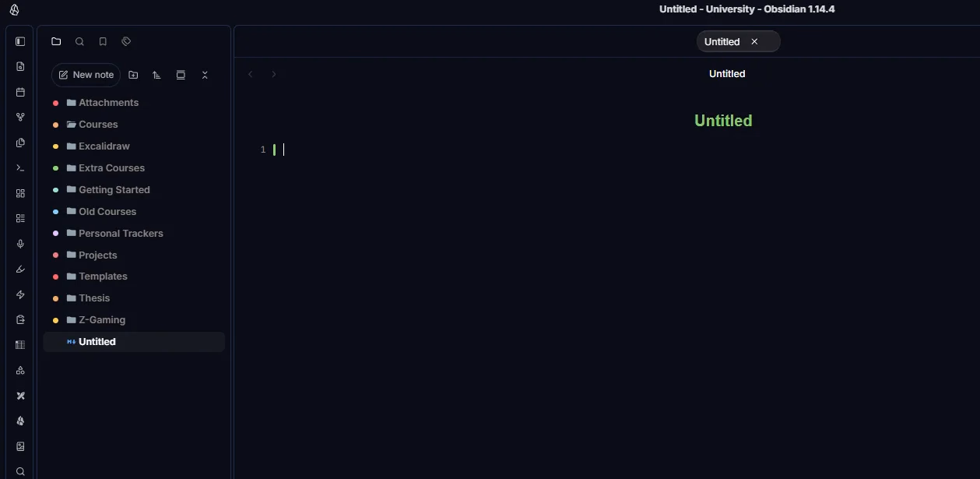The image size is (980, 479).
Task: Select the Untitled tab in tab bar
Action: click(738, 42)
